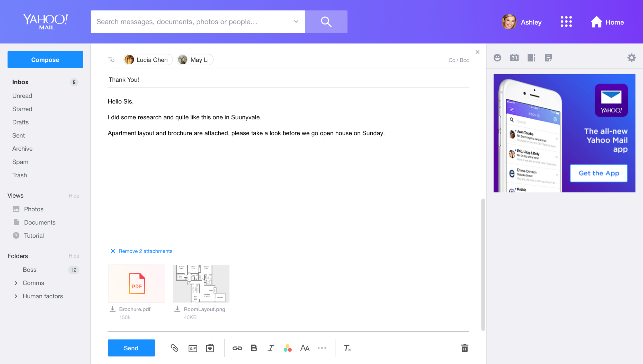Open the Drafts folder
643x364 pixels.
(x=20, y=122)
